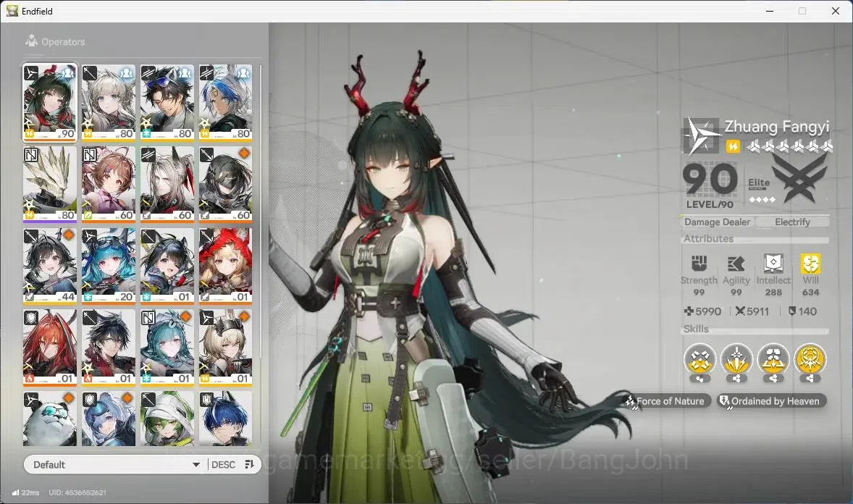The width and height of the screenshot is (853, 504).
Task: Click the Elite promotion emblem
Action: point(798,180)
